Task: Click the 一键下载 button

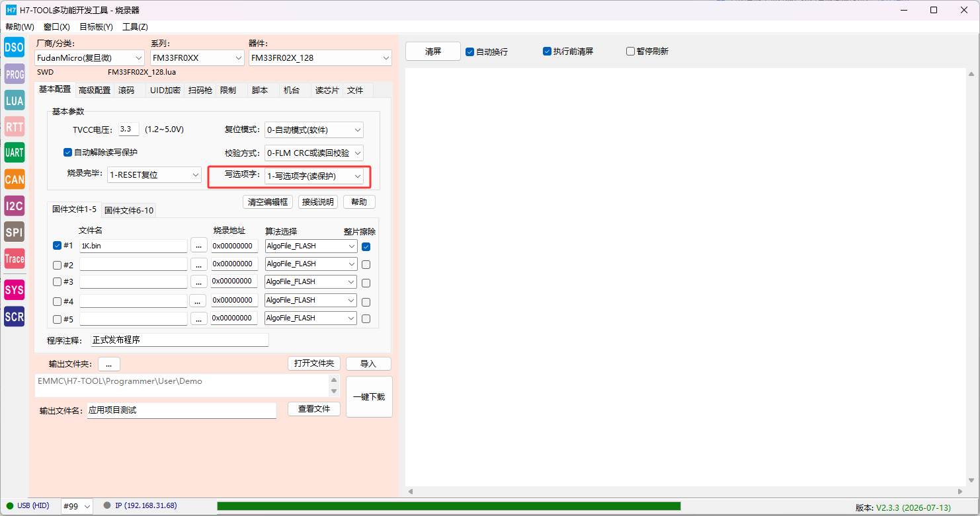Action: tap(369, 397)
